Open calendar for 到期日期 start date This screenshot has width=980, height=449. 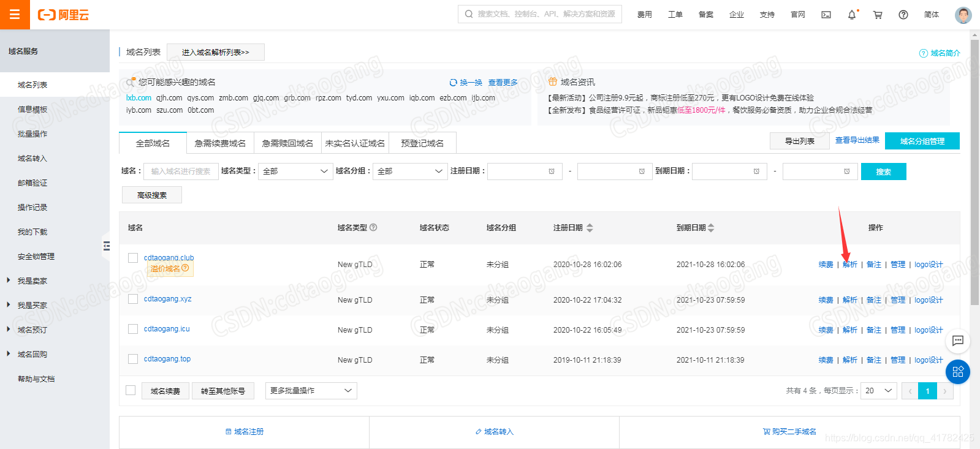pyautogui.click(x=756, y=172)
